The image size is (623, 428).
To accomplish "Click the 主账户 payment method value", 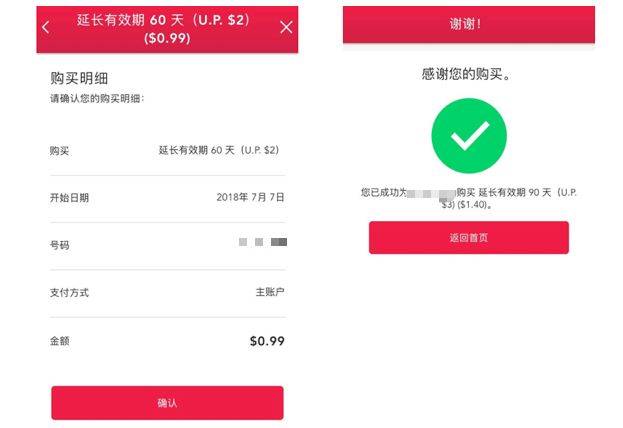I will point(270,293).
